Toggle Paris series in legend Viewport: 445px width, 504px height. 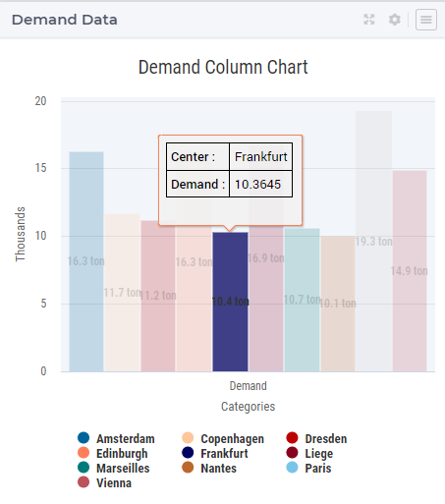(x=308, y=468)
